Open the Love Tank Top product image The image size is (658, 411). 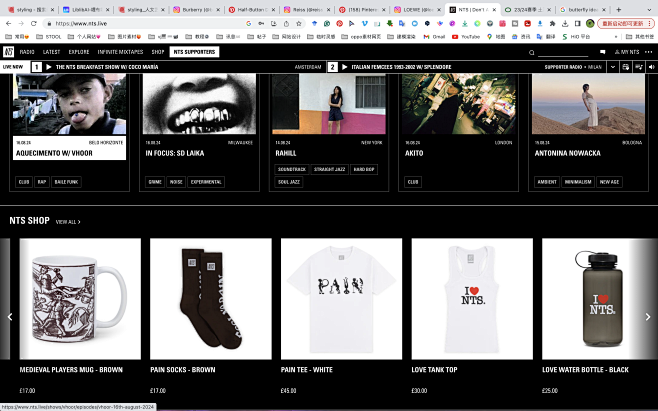[472, 299]
